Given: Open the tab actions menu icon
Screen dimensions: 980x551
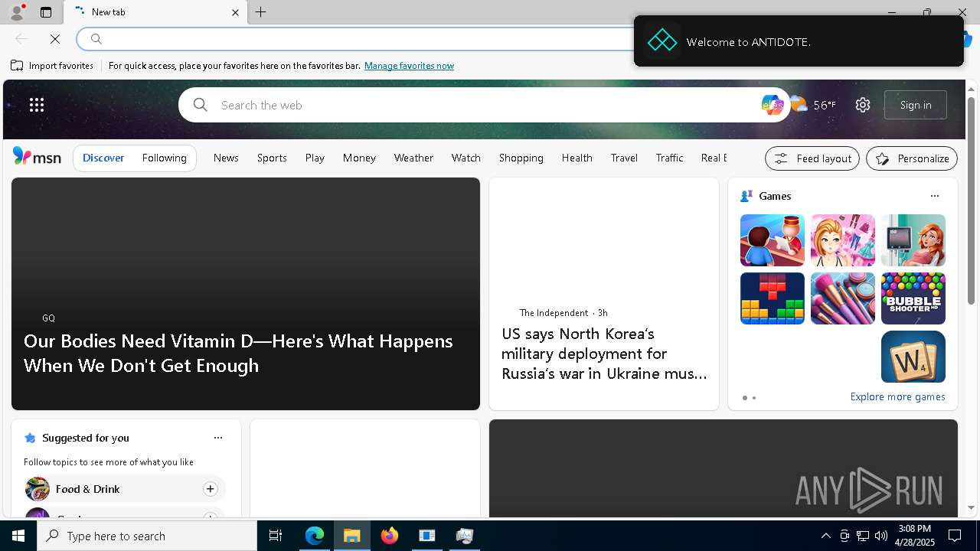Looking at the screenshot, I should (46, 12).
